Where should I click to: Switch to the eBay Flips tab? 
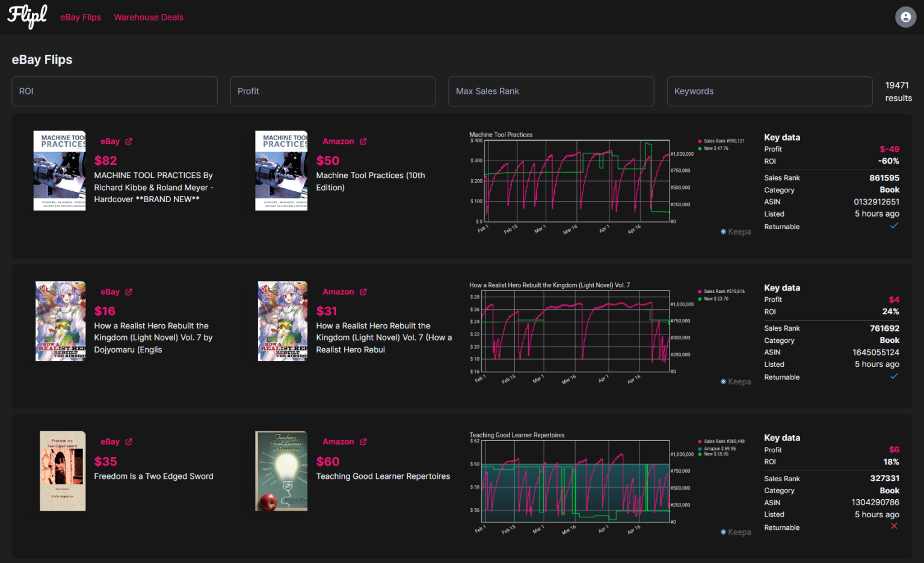81,17
